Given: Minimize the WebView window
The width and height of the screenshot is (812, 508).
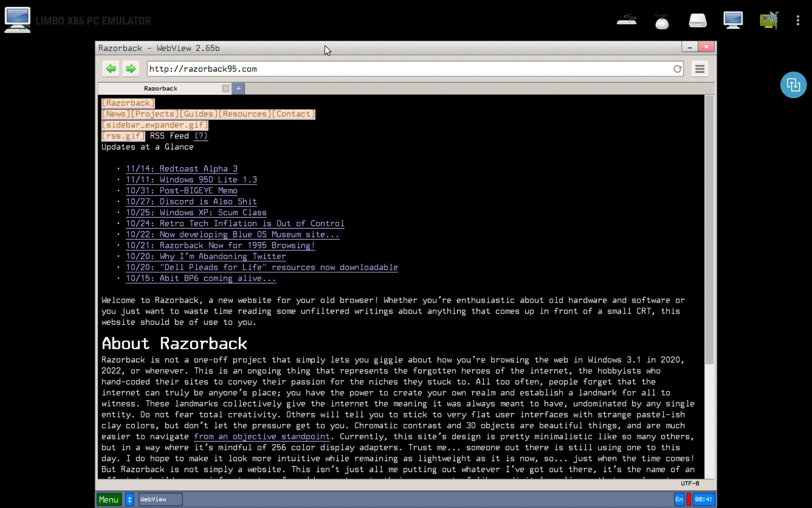Looking at the screenshot, I should point(690,47).
